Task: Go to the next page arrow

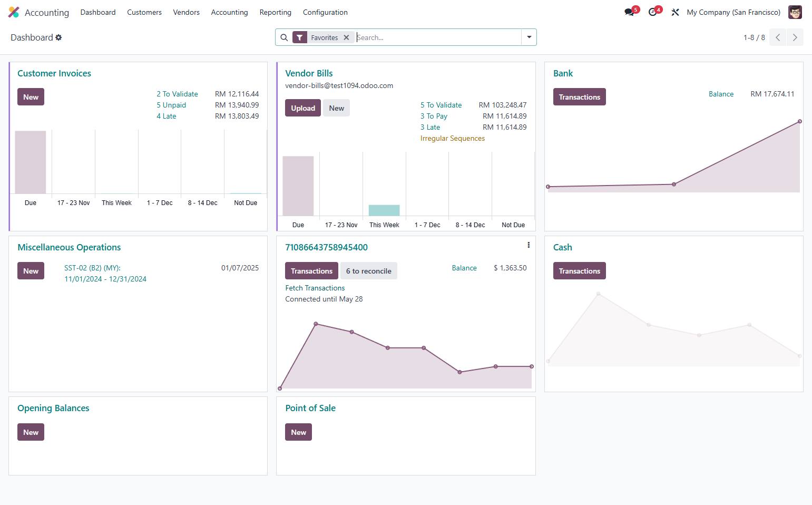Action: tap(795, 37)
